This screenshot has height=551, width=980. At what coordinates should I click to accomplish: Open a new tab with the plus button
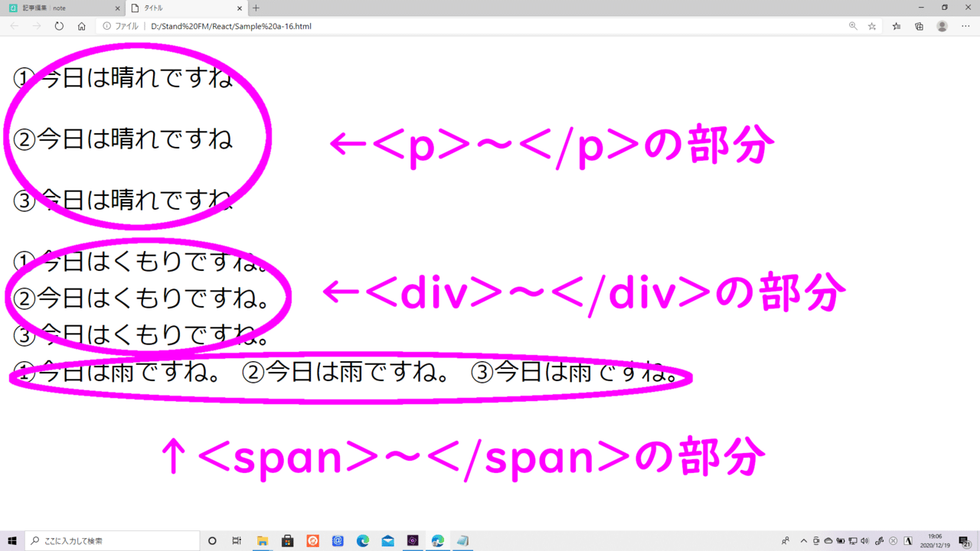pyautogui.click(x=256, y=9)
